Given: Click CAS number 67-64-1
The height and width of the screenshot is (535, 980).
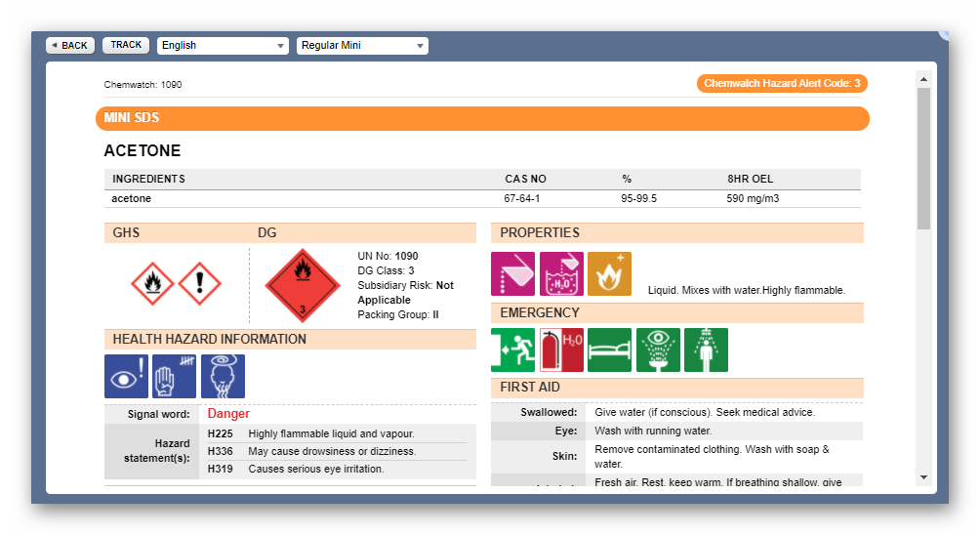Looking at the screenshot, I should tap(522, 199).
